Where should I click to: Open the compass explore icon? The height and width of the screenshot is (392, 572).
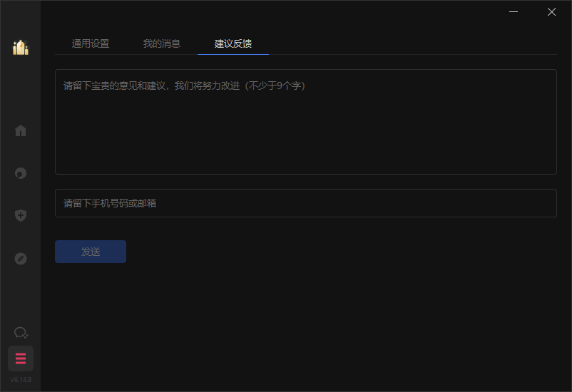point(21,258)
